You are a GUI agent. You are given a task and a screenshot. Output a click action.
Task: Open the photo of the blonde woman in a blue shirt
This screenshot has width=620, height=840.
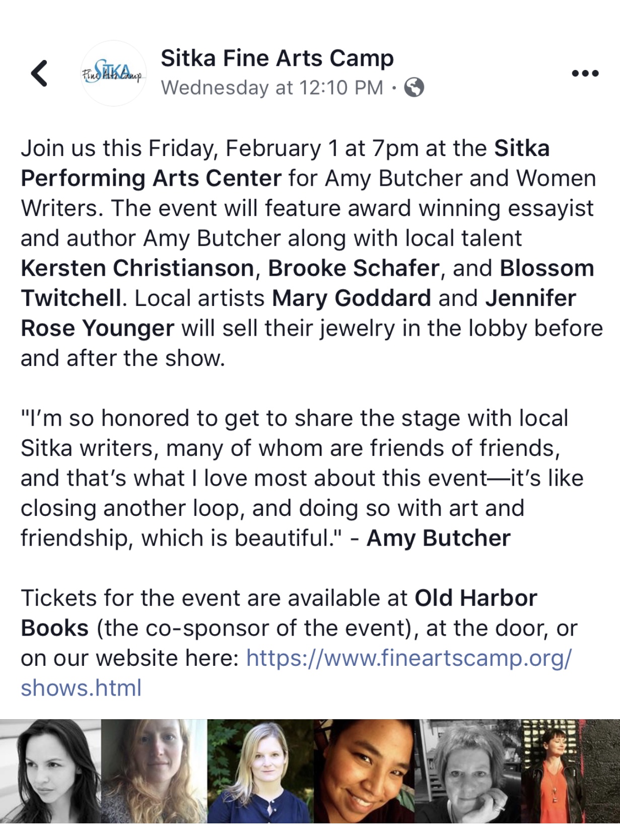[x=260, y=771]
